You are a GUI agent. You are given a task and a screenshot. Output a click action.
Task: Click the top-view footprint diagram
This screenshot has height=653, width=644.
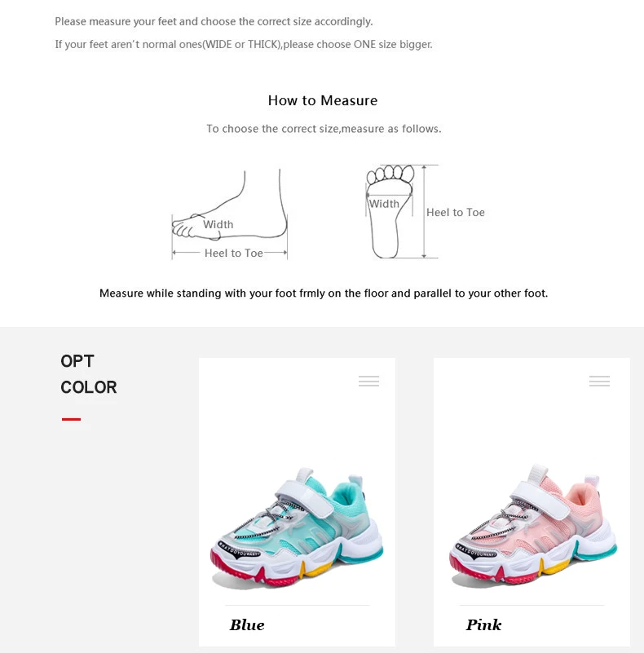point(390,212)
